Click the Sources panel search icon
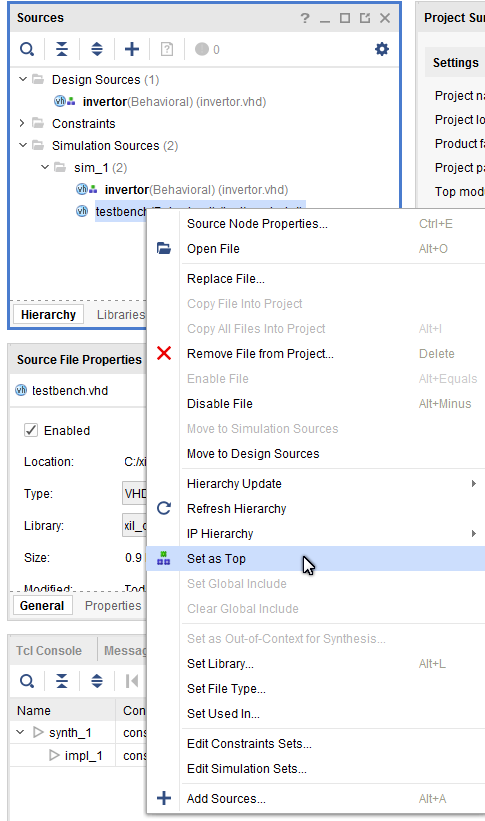Screen dimensions: 485x821 pos(27,49)
